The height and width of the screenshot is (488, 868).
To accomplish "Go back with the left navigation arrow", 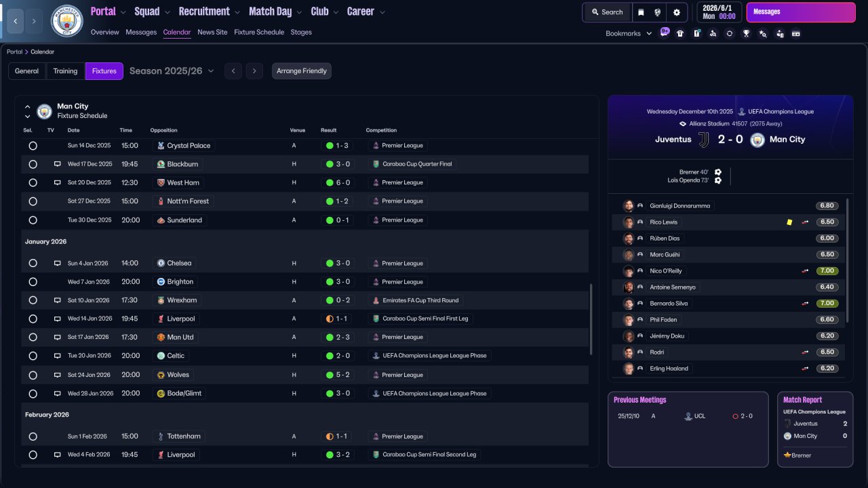I will coord(16,21).
